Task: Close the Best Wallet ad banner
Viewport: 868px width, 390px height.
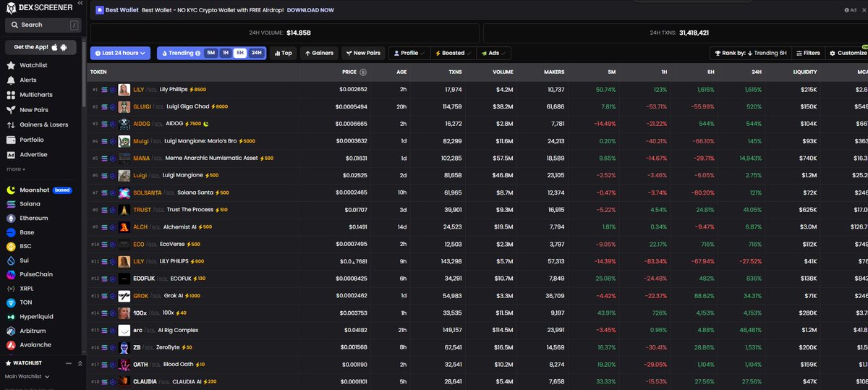Action: 863,10
